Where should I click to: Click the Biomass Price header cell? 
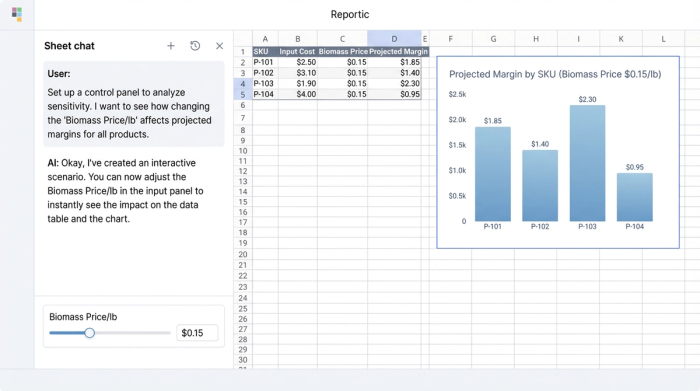click(342, 52)
